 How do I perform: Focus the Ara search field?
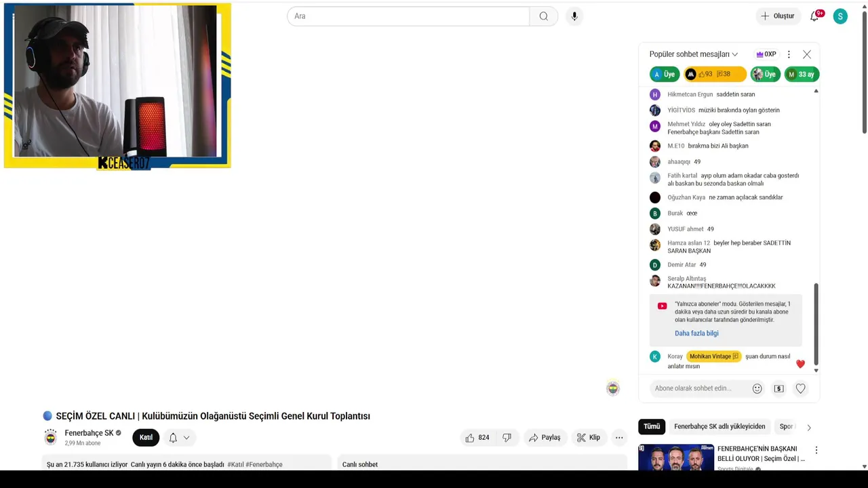click(408, 16)
